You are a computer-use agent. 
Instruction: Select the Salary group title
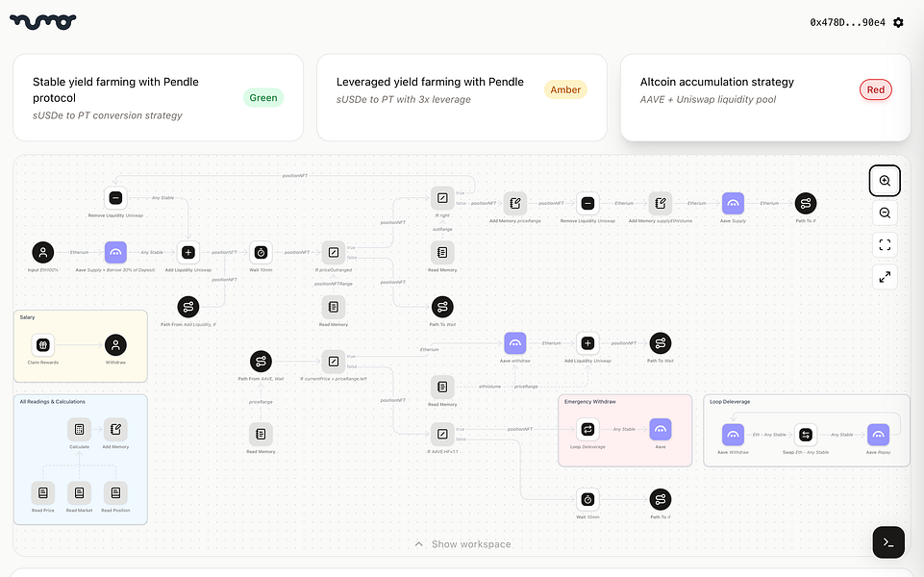(27, 317)
